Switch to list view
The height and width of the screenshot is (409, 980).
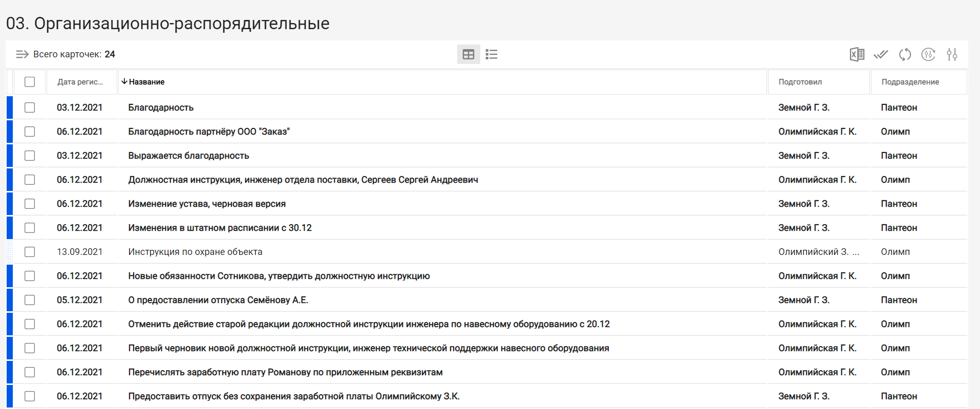(492, 54)
